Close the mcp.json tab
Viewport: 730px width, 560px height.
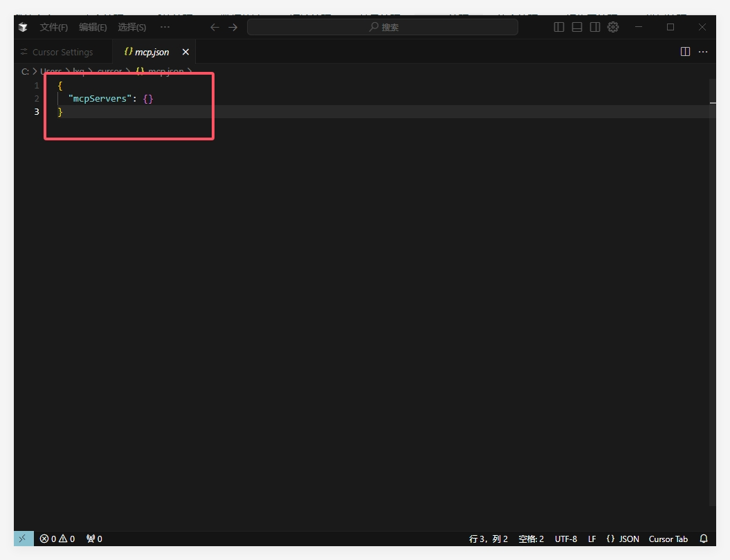click(185, 52)
